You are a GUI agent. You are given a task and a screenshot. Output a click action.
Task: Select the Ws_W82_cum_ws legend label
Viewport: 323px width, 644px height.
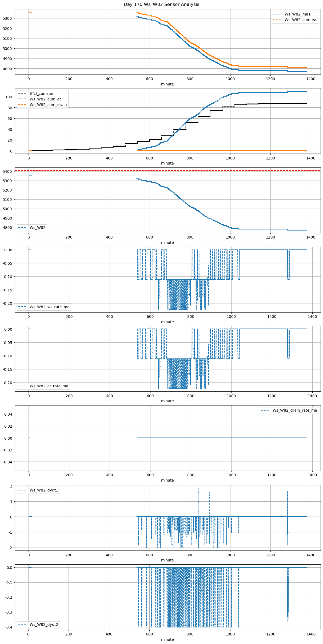(301, 20)
